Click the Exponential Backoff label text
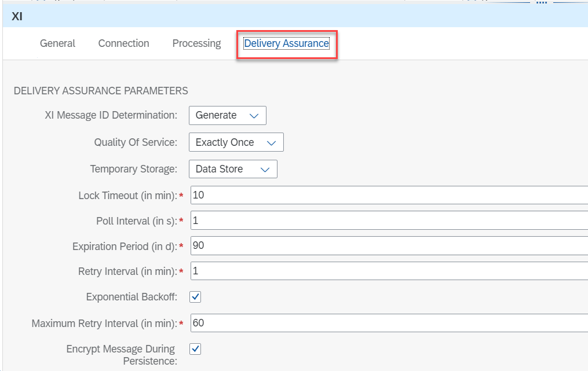Image resolution: width=588 pixels, height=371 pixels. [x=132, y=297]
